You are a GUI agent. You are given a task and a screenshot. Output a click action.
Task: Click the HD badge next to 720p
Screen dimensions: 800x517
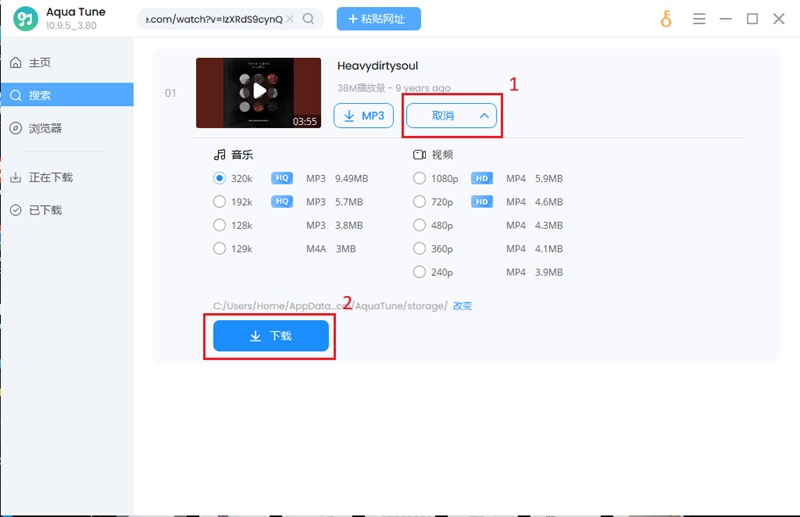click(482, 202)
